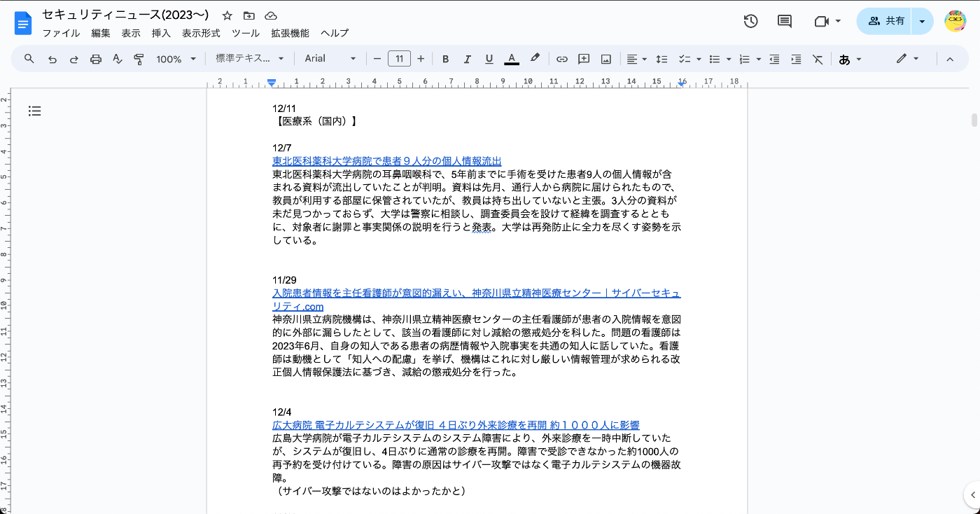Open the ツール menu
The height and width of the screenshot is (514, 980).
246,33
